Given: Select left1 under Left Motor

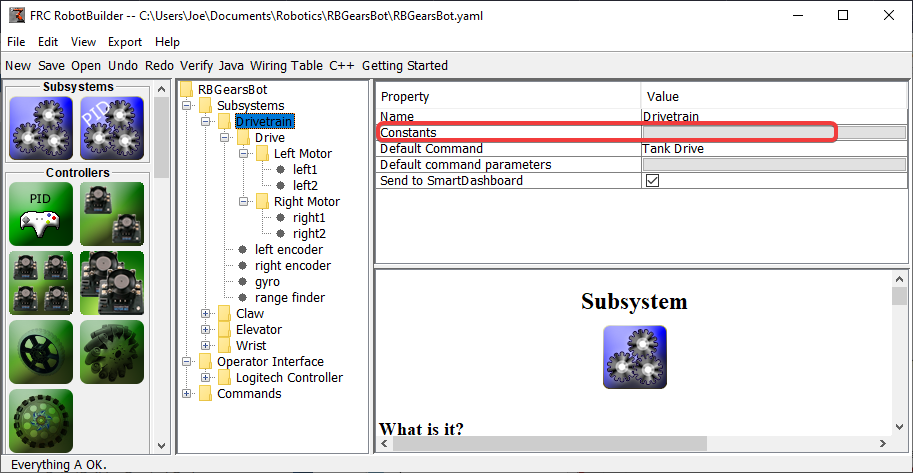Looking at the screenshot, I should tap(305, 170).
